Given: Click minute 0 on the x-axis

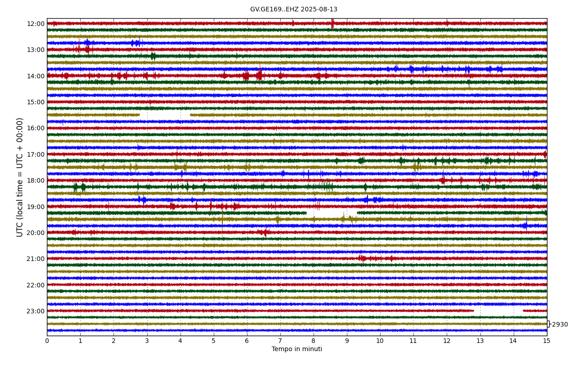Looking at the screenshot, I should pos(47,341).
